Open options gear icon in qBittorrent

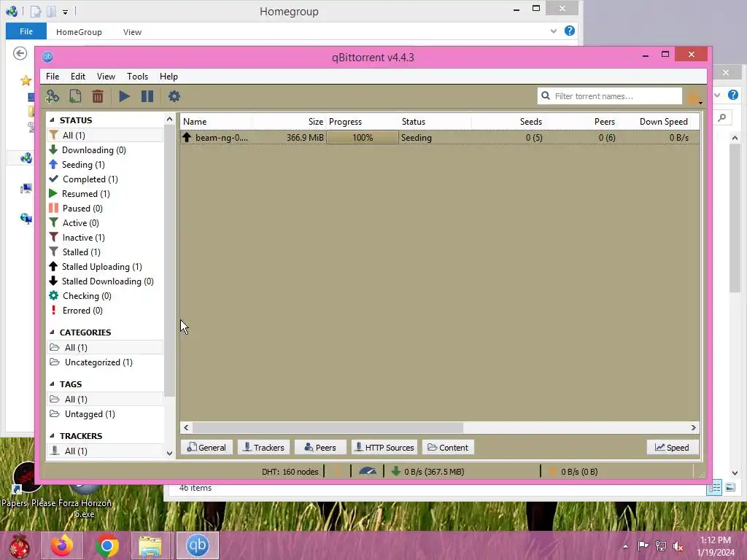click(x=174, y=96)
